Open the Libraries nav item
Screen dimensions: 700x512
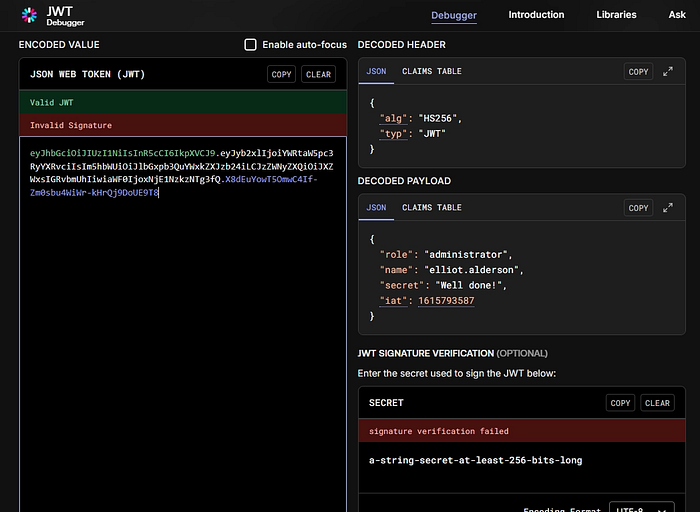point(616,15)
